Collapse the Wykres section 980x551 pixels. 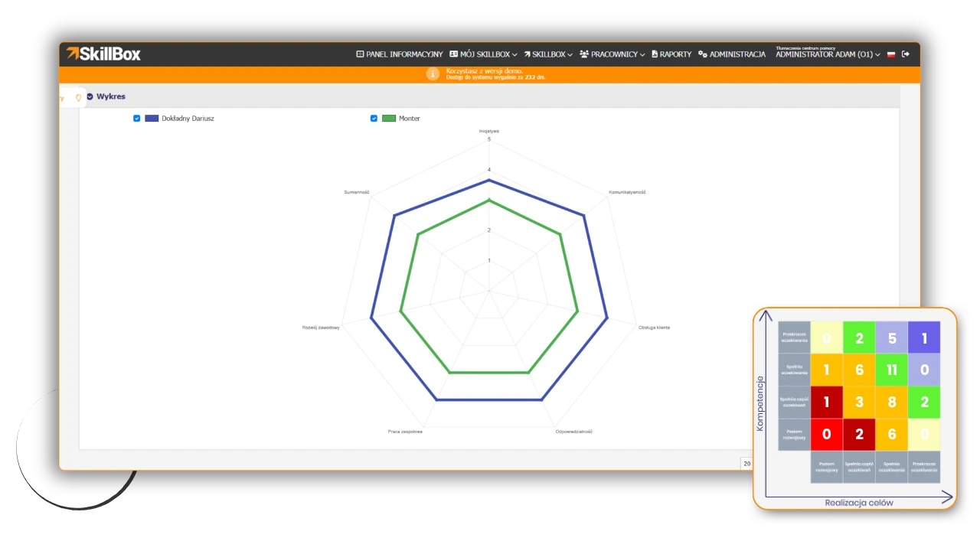coord(90,96)
